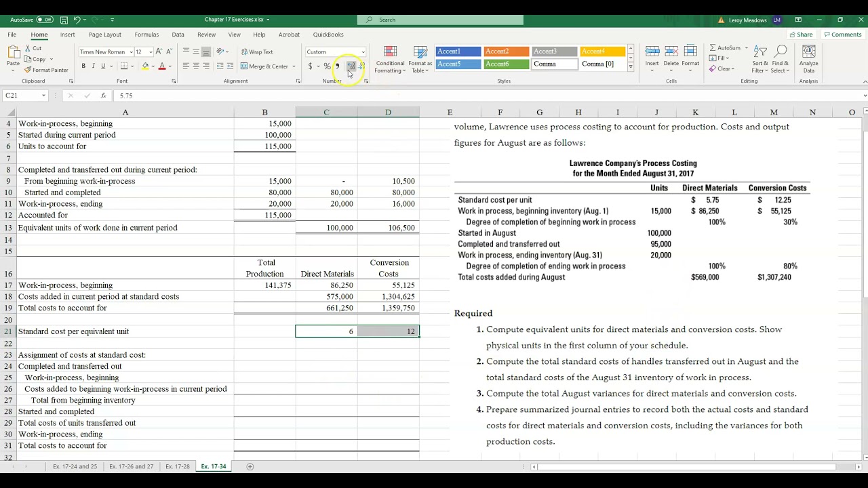Click the Increase Decimal icon
This screenshot has width=868, height=488.
(351, 66)
